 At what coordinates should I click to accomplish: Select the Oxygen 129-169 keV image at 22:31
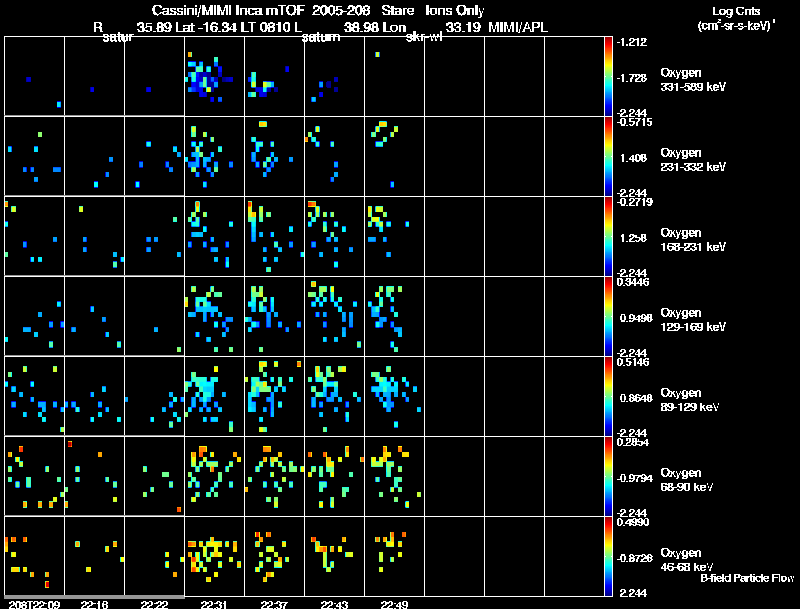[x=214, y=316]
